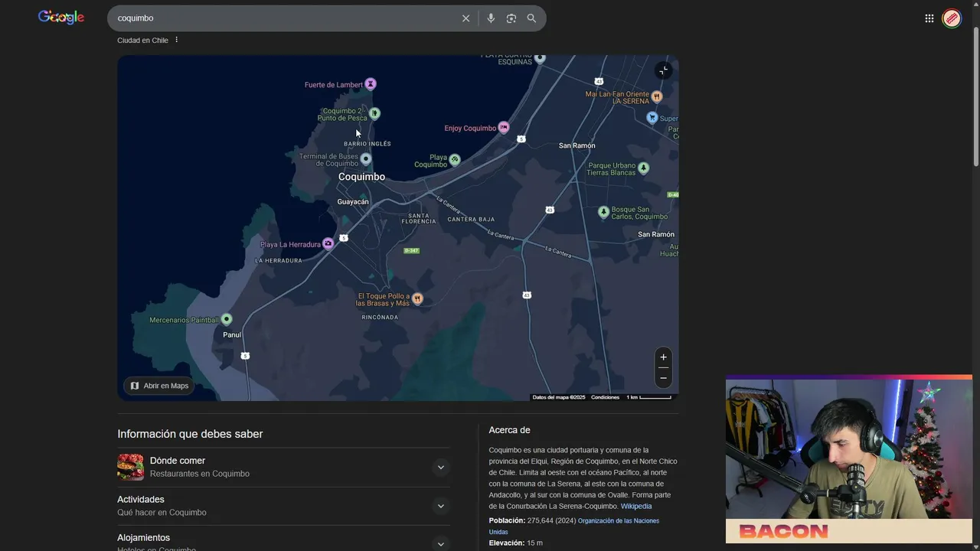Click the Elevación 15 m text
Viewport: 980px width, 551px height.
[516, 543]
